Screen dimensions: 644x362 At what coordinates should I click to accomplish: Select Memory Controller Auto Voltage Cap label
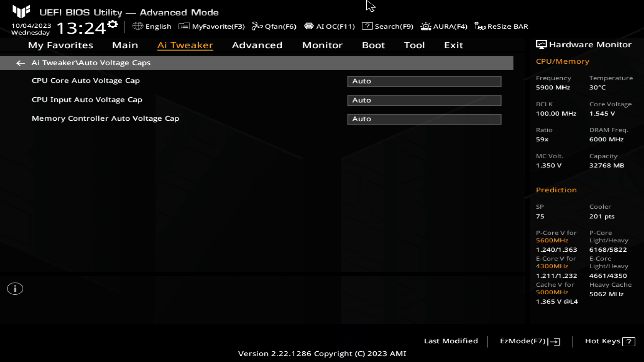105,118
